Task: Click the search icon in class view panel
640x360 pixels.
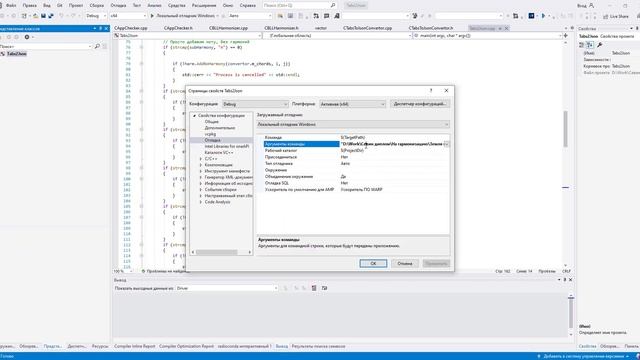Action: 97,47
